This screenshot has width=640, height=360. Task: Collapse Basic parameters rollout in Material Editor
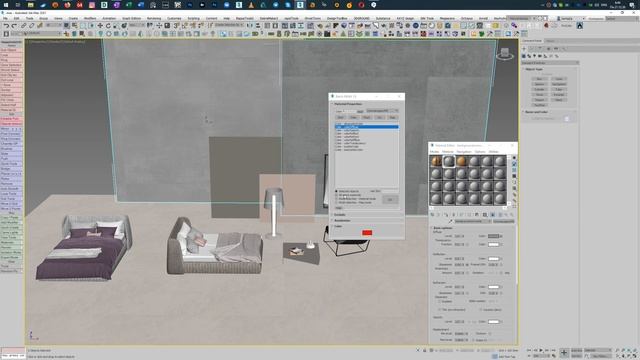pyautogui.click(x=443, y=228)
